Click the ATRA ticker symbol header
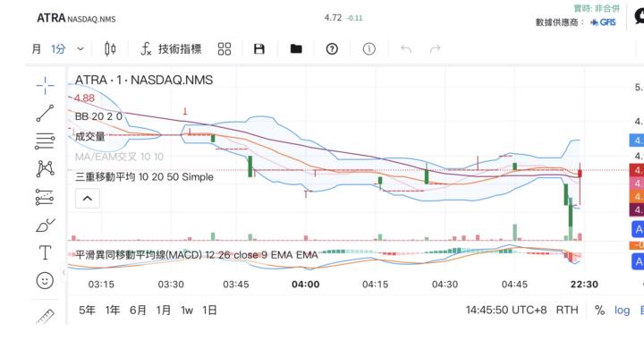 coord(51,18)
